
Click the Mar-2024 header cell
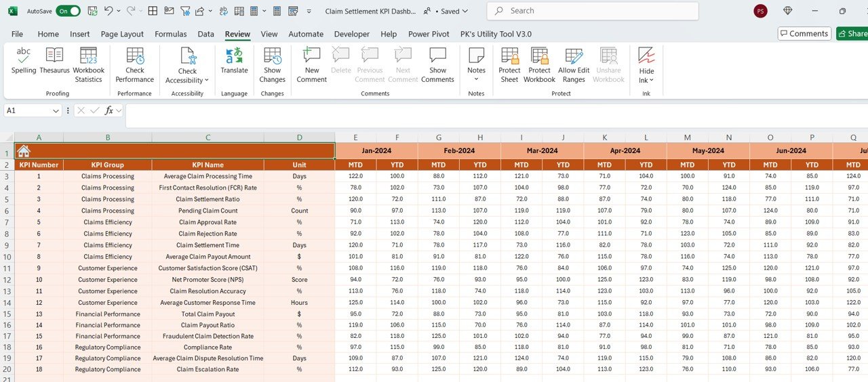click(542, 151)
